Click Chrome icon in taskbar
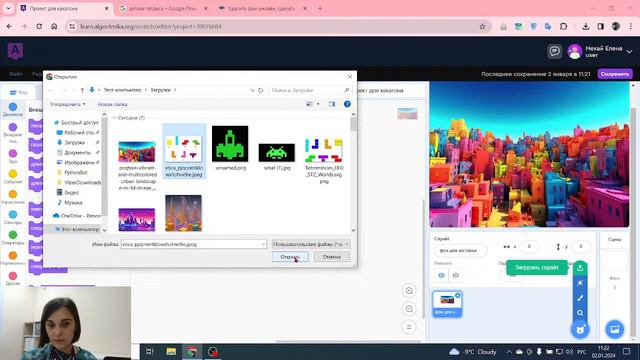This screenshot has height=360, width=640. (192, 351)
